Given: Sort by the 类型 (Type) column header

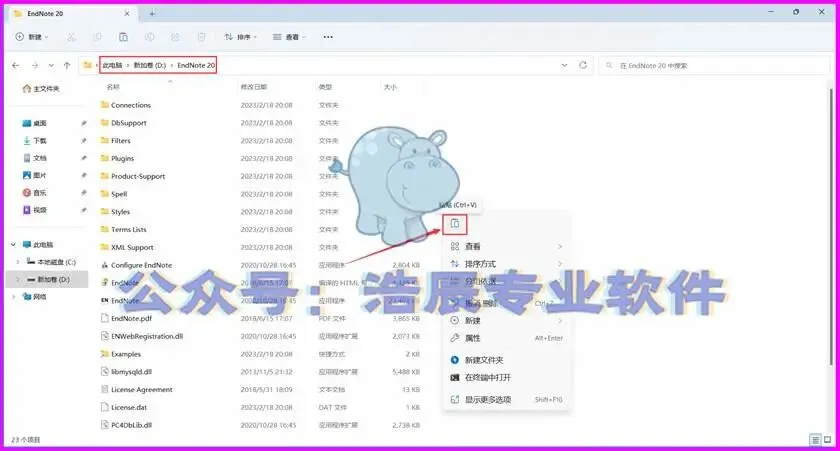Looking at the screenshot, I should click(x=325, y=87).
